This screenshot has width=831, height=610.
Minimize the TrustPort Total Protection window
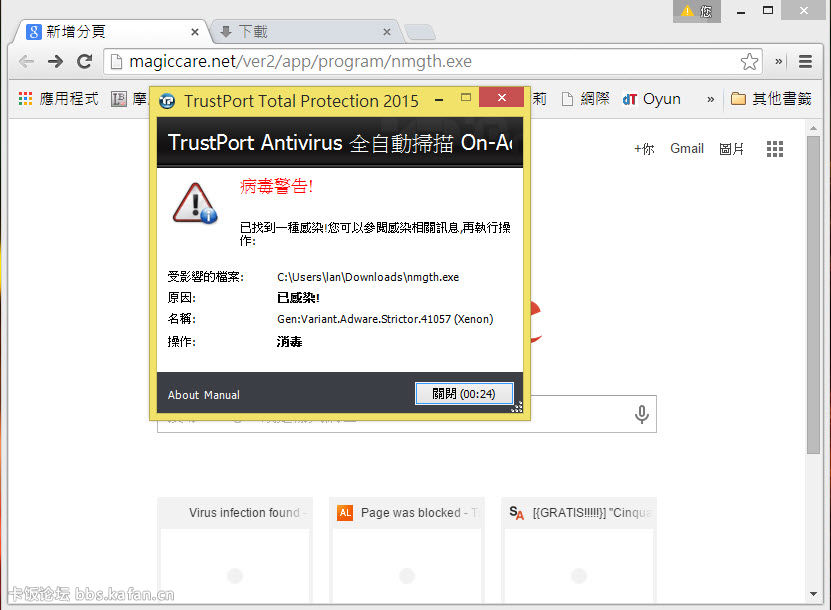tap(439, 99)
